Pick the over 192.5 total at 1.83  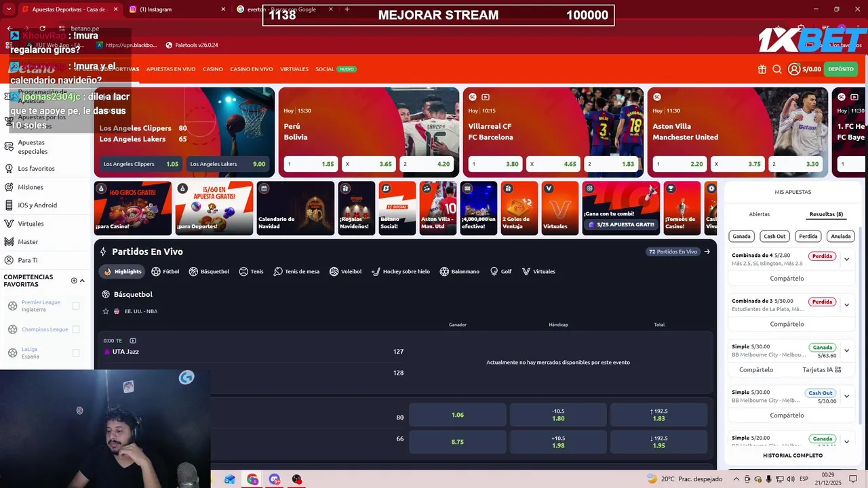[x=658, y=415]
